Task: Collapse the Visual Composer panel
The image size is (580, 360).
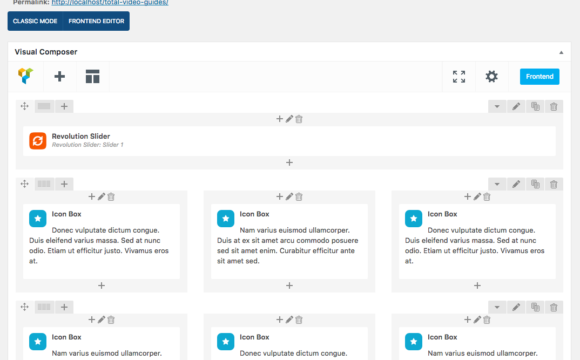Action: click(561, 53)
